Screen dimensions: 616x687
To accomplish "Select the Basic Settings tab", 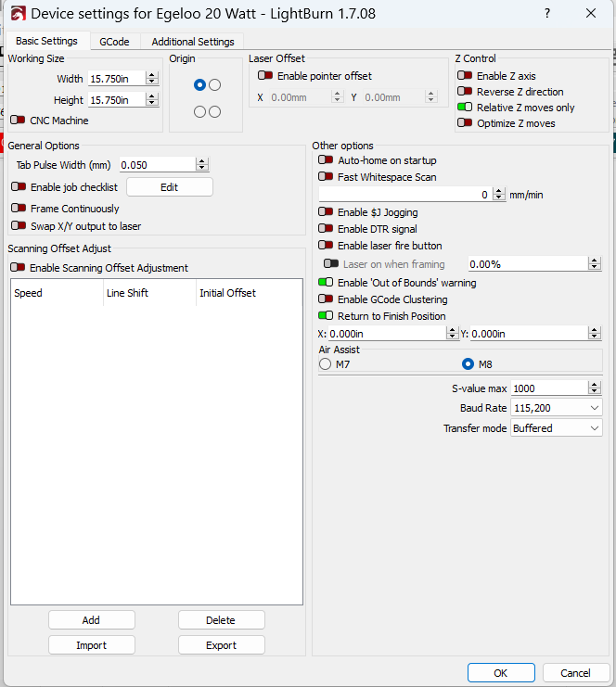I will (46, 41).
